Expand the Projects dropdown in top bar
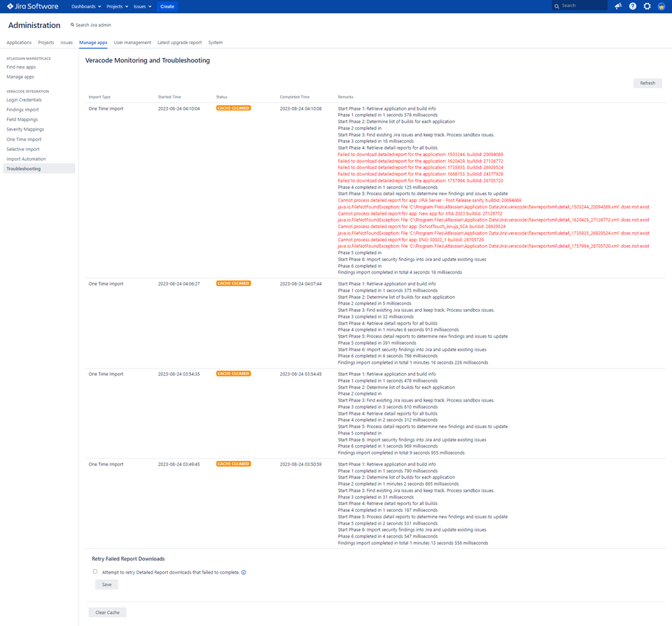This screenshot has width=672, height=626. click(x=118, y=6)
